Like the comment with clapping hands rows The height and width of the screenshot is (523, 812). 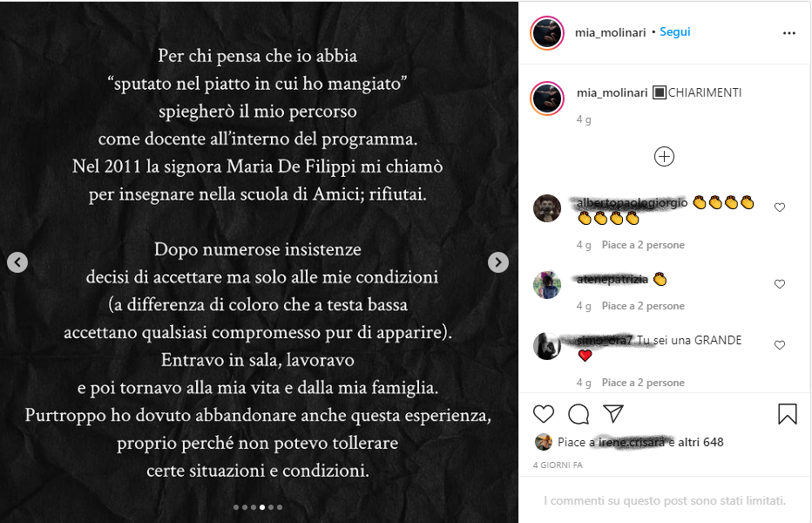(x=780, y=207)
